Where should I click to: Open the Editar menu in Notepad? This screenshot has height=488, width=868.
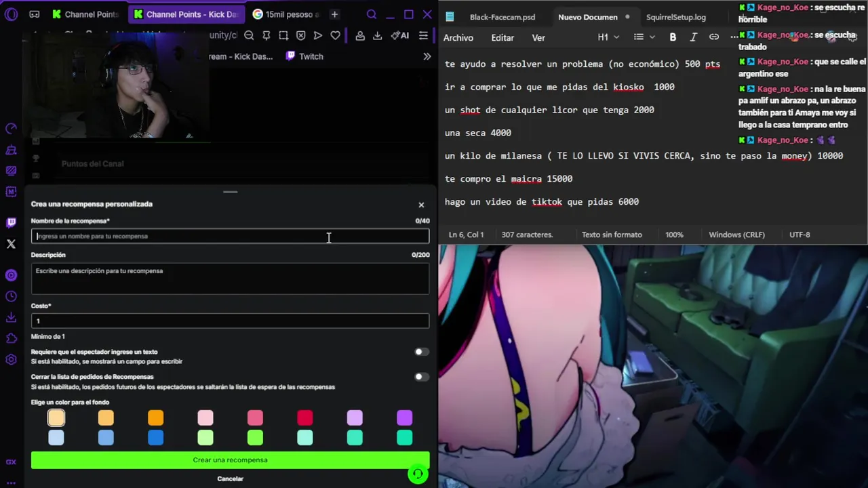[502, 38]
